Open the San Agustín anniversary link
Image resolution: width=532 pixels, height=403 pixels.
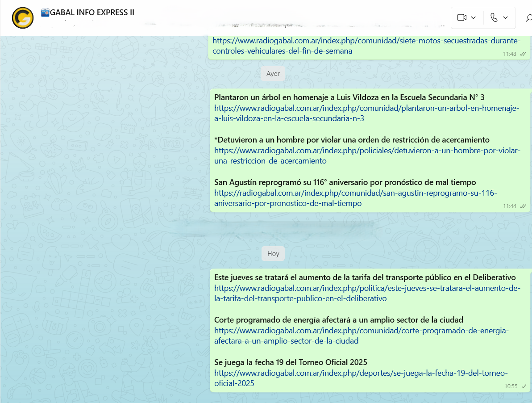click(x=355, y=198)
